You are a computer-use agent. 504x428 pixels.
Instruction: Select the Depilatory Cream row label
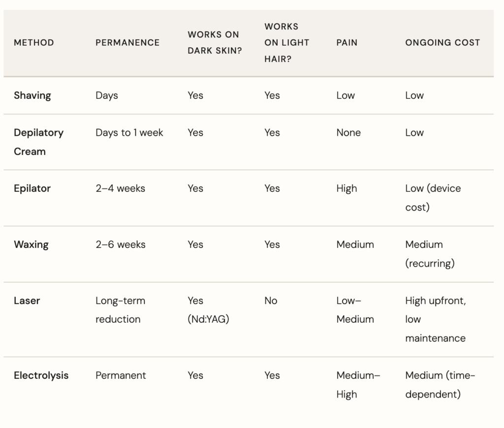click(x=38, y=142)
